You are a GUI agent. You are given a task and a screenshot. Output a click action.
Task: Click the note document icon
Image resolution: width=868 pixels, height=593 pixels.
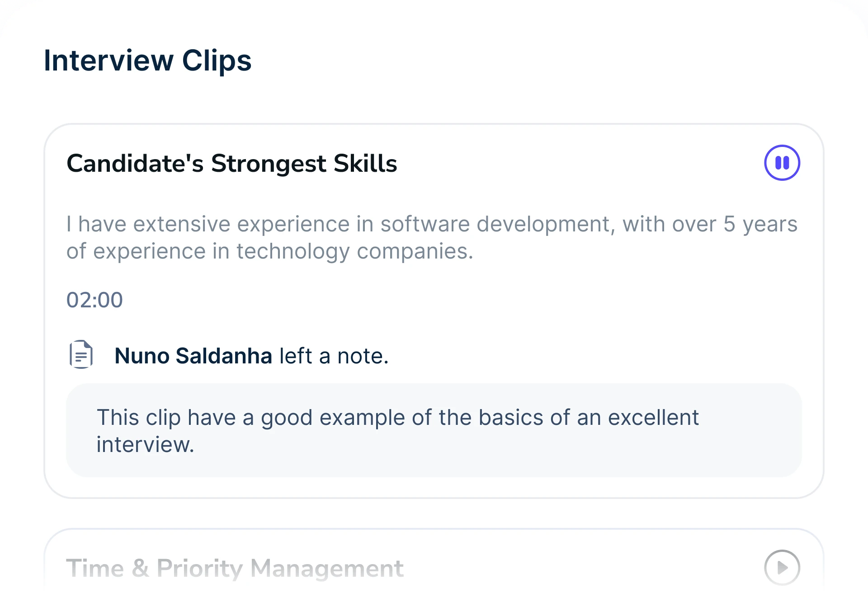click(81, 354)
